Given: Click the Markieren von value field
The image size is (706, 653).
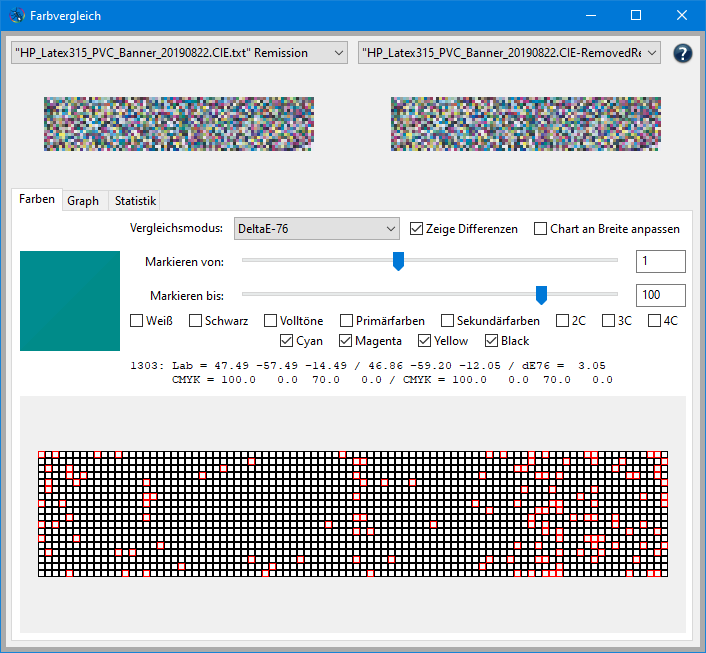Looking at the screenshot, I should tap(660, 261).
